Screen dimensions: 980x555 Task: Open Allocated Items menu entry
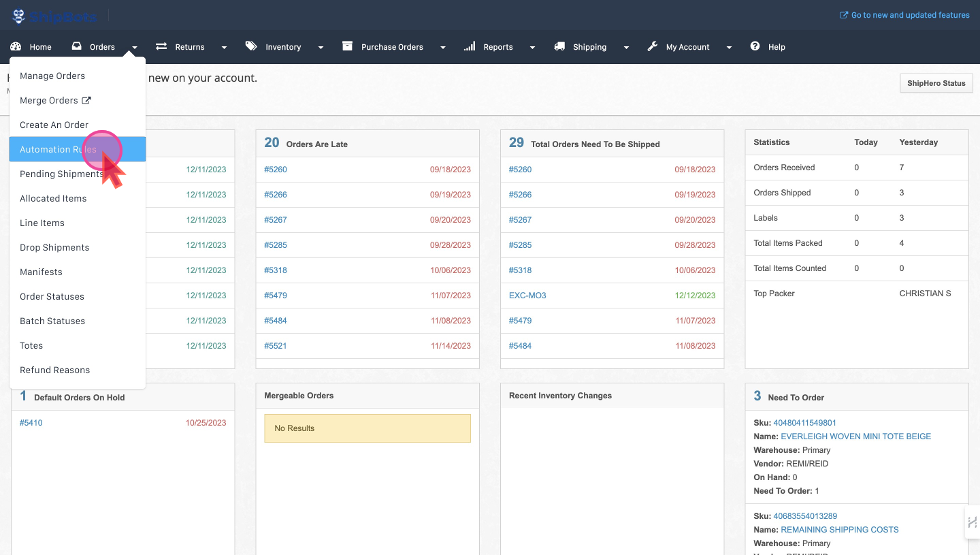pos(78,198)
